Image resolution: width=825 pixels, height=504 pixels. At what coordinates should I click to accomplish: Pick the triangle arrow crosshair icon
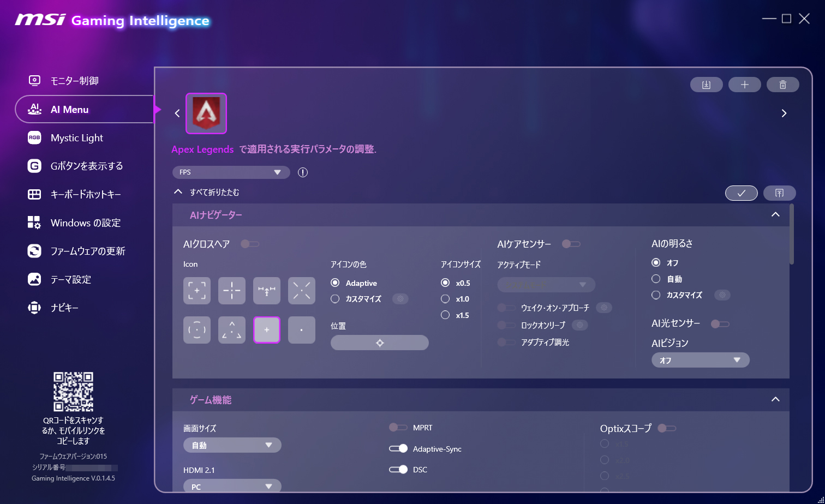coord(231,329)
